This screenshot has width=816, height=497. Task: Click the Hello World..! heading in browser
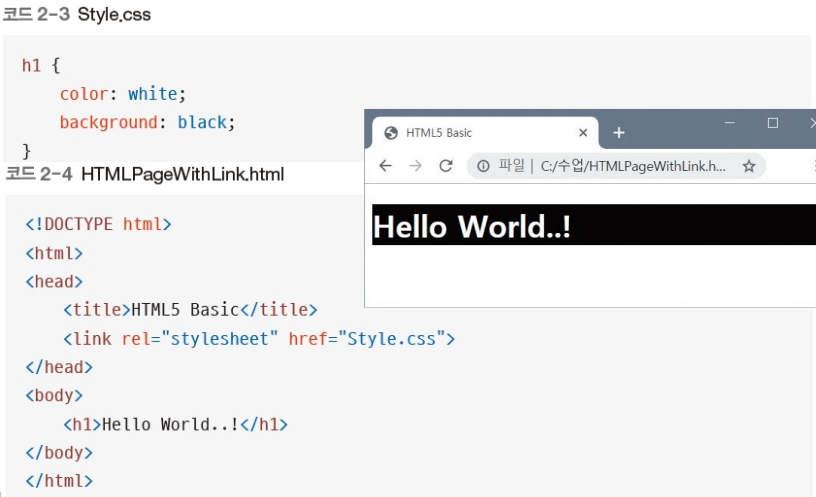(471, 227)
